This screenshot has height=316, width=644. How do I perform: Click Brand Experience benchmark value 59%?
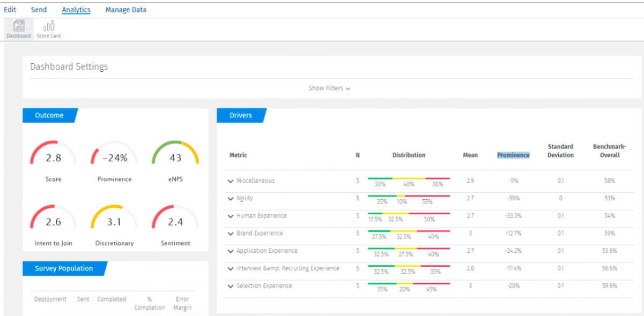point(609,234)
